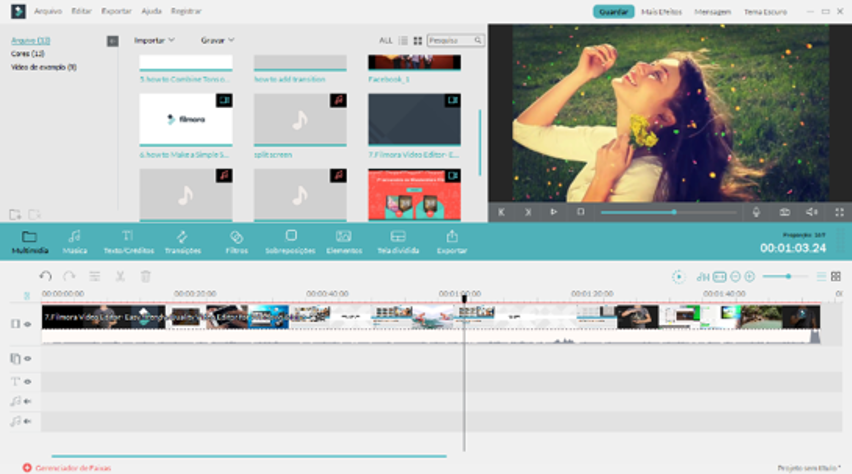Expand the Importar dropdown
The image size is (852, 474).
tap(154, 41)
